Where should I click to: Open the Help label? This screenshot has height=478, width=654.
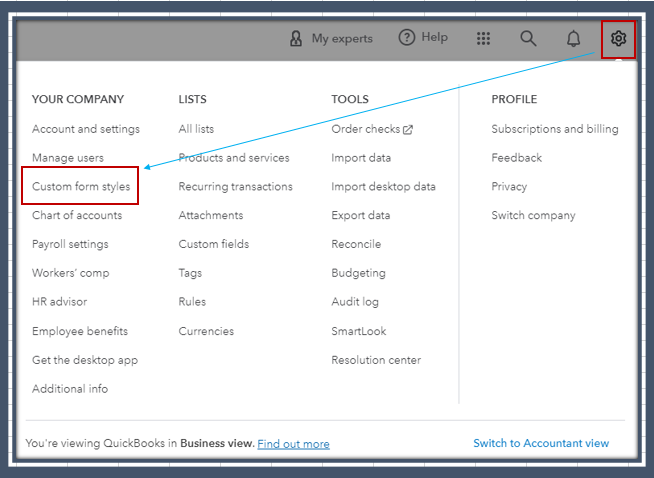click(434, 37)
